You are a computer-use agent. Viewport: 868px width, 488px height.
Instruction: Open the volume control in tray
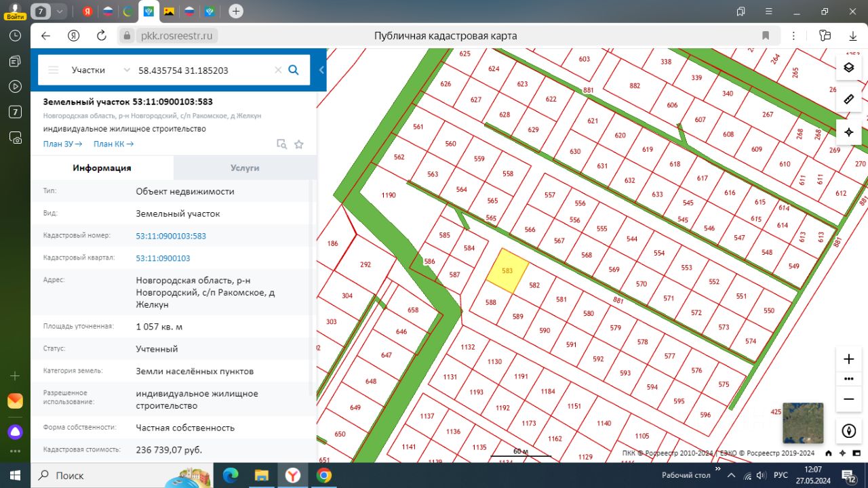point(762,475)
